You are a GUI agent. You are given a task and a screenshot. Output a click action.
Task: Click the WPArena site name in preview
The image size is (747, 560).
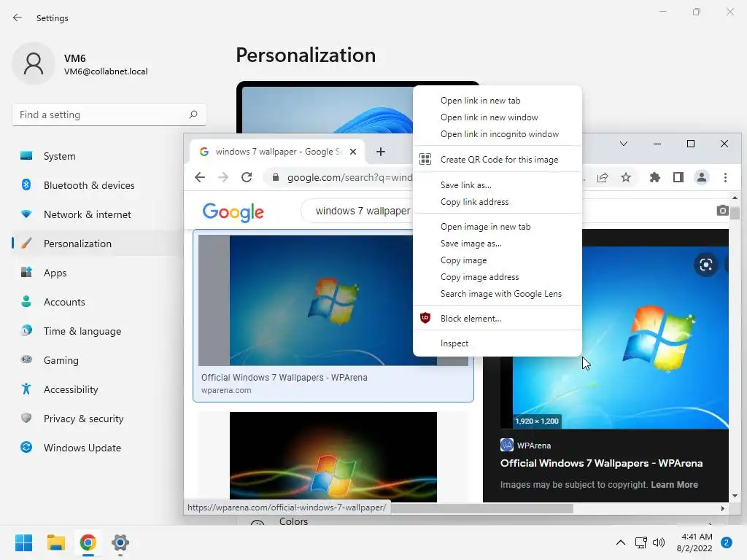tap(533, 446)
